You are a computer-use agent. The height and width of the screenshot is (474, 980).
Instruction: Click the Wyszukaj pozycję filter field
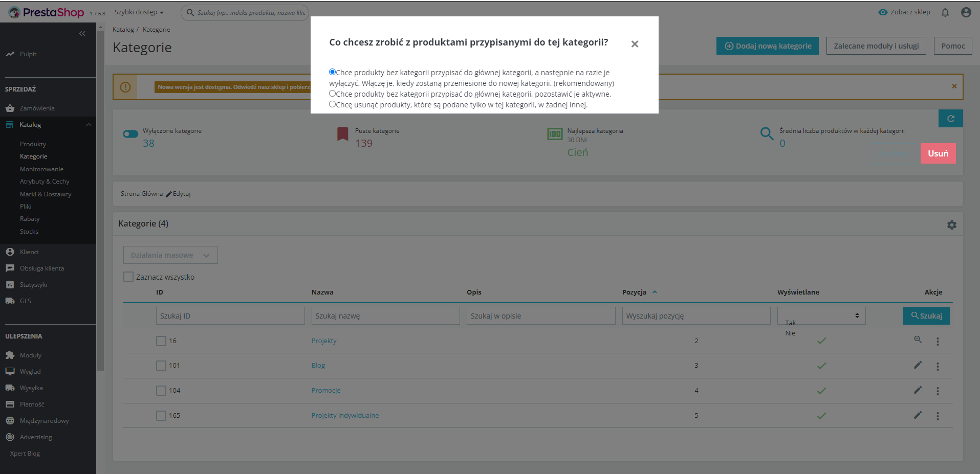tap(696, 316)
